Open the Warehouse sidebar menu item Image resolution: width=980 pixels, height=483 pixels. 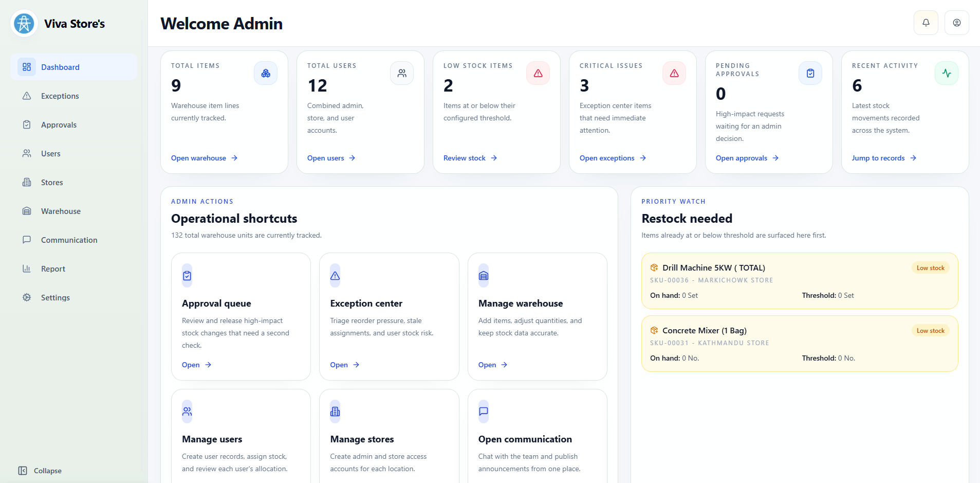[x=73, y=211]
